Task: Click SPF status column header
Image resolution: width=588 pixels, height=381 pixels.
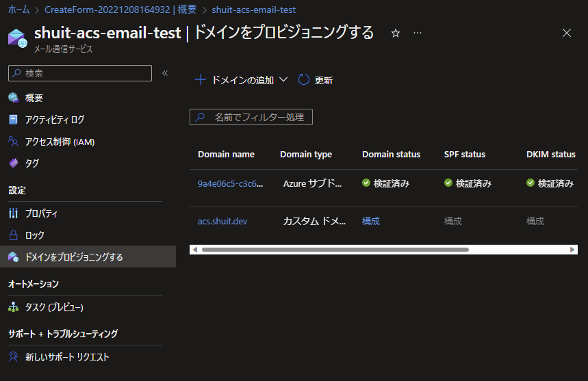Action: 465,155
